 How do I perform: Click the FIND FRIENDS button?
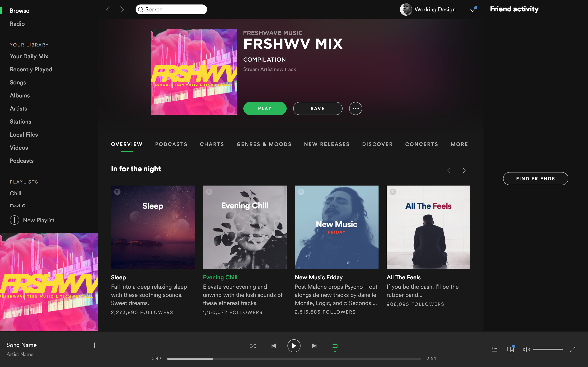coord(536,179)
